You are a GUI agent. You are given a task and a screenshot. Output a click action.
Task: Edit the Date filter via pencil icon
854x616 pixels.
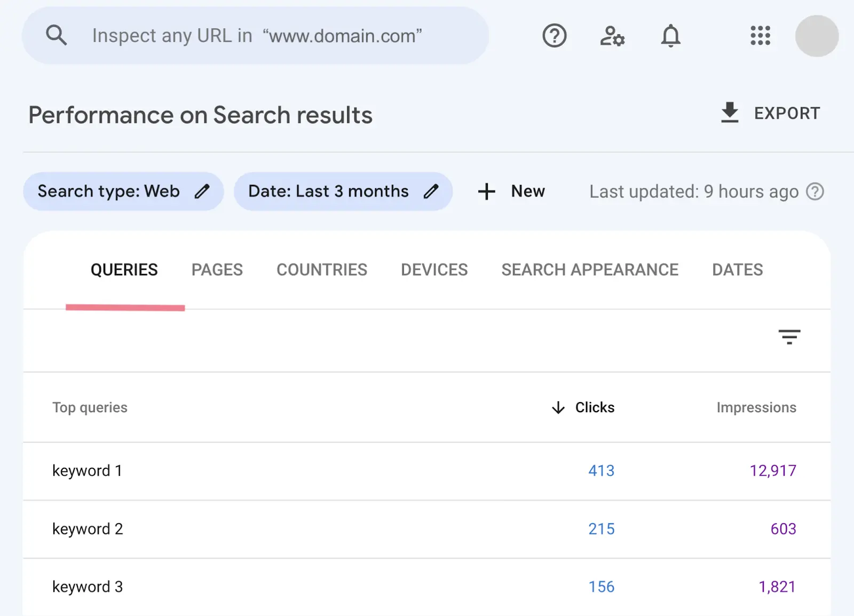pos(432,191)
